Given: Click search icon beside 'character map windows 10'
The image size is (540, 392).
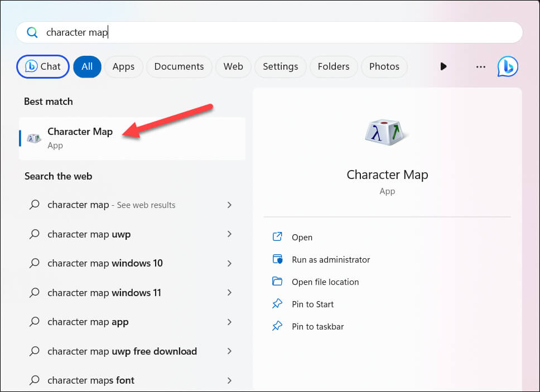Looking at the screenshot, I should click(35, 263).
